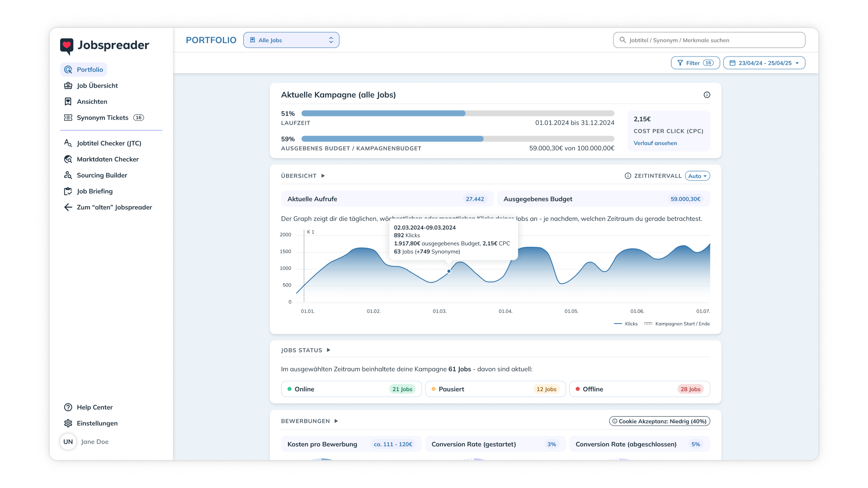Viewport: 868px width, 488px height.
Task: Open the Alle Jobs dropdown
Action: click(x=291, y=40)
